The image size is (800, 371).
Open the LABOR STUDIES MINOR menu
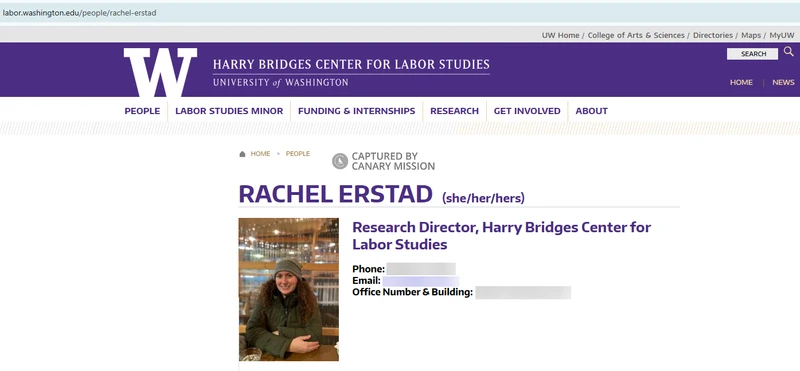(229, 111)
